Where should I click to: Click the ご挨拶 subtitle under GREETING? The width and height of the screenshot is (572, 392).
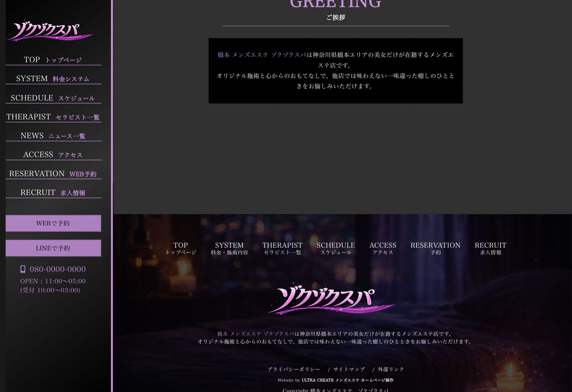click(x=336, y=18)
